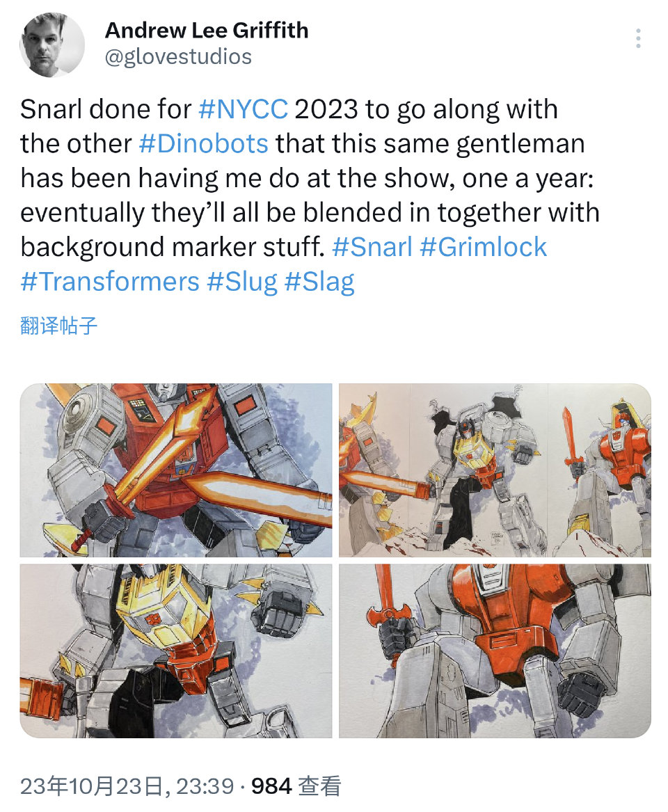The image size is (668, 812).
Task: Open the #Snarl hashtag
Action: point(372,246)
